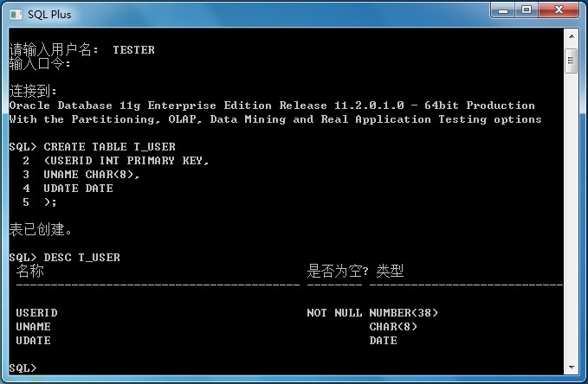Click the 'With the Partitioning, OLAP' line
Image resolution: width=588 pixels, height=384 pixels.
click(x=275, y=119)
